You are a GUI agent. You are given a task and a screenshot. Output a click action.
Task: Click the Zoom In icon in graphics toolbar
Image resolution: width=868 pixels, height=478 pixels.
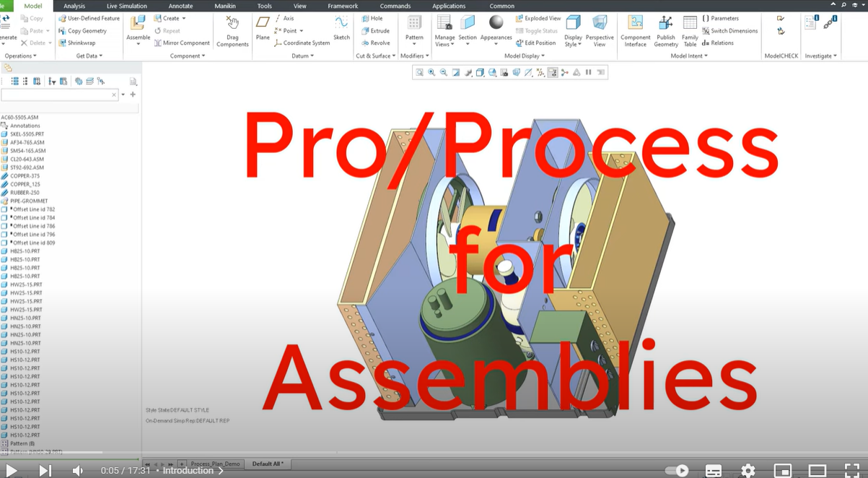tap(431, 72)
